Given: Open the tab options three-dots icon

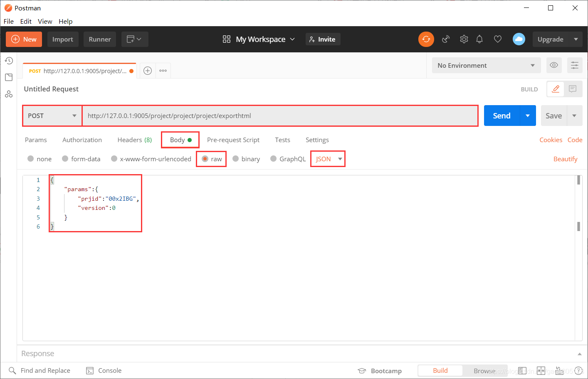Looking at the screenshot, I should [163, 71].
